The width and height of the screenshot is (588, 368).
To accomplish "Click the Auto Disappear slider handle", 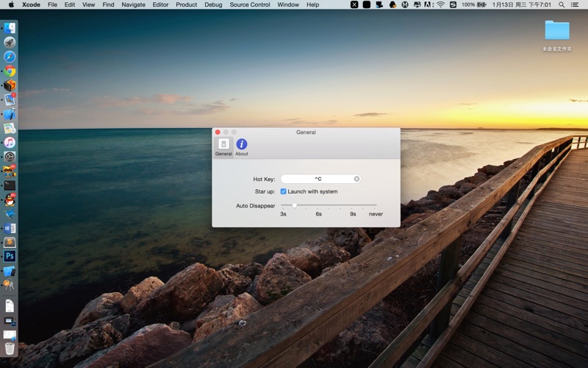I will [295, 205].
